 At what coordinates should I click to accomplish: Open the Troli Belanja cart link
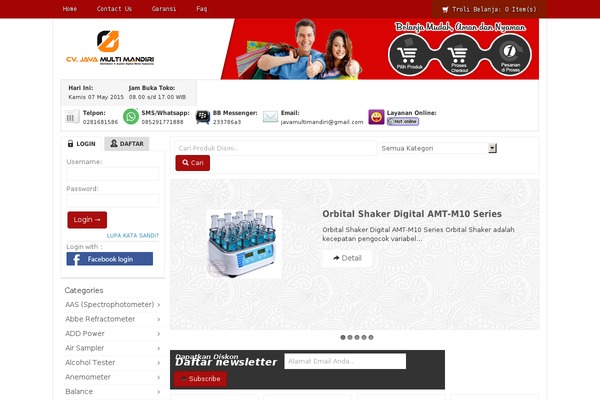point(489,9)
